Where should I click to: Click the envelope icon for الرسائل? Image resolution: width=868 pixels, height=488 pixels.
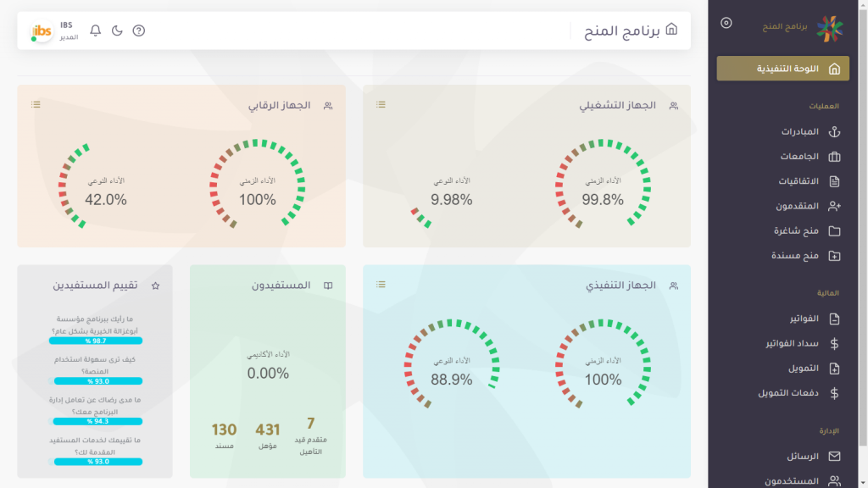(834, 456)
